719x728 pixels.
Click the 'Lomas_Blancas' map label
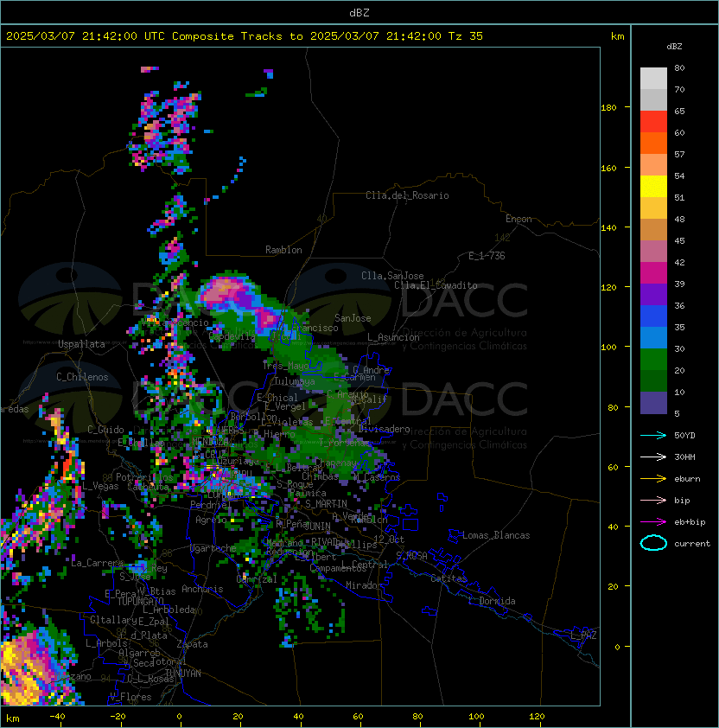click(496, 535)
